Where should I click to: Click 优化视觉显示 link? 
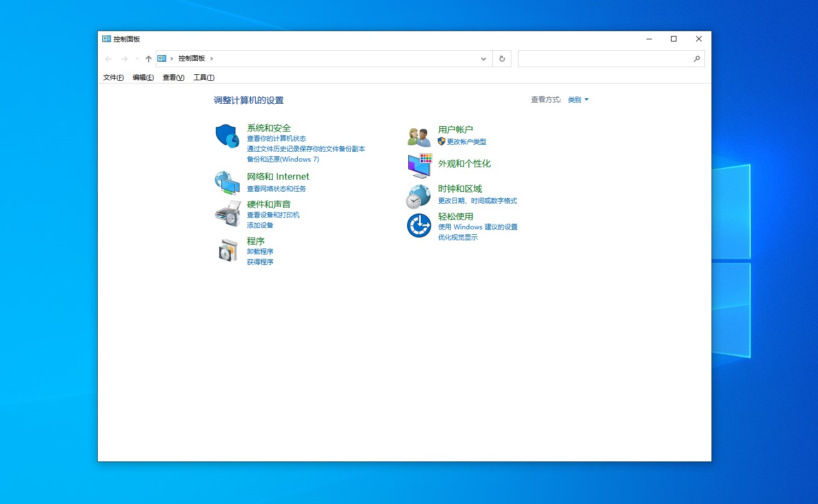coord(458,238)
